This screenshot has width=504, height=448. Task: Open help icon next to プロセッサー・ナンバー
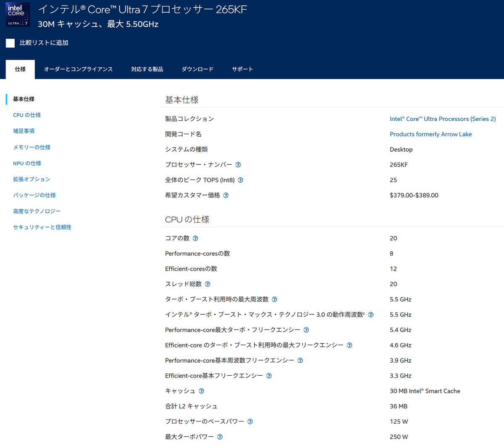(238, 165)
